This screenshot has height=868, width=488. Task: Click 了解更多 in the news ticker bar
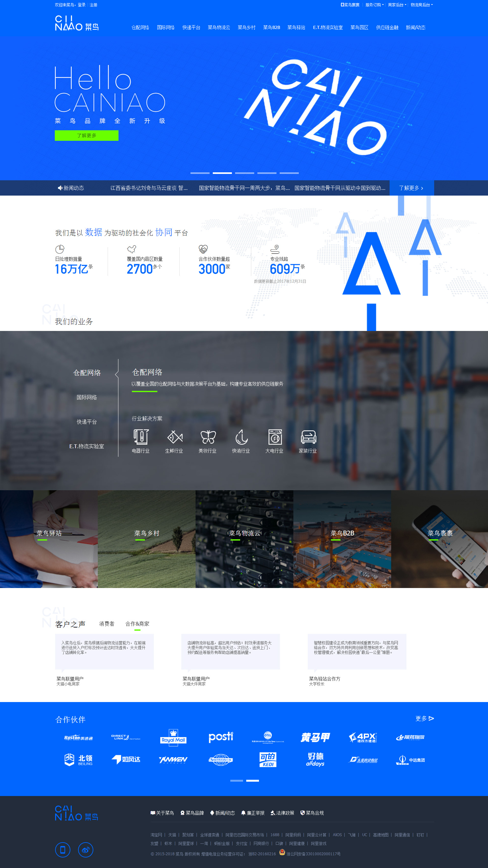coord(411,188)
